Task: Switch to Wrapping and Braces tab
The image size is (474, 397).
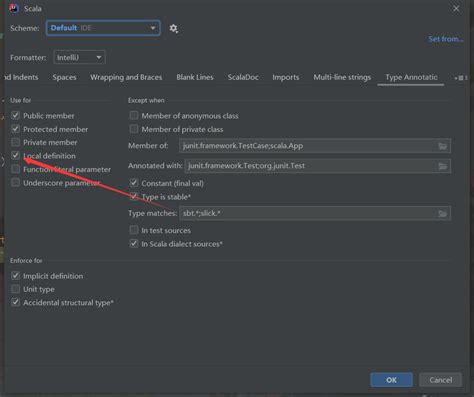Action: pyautogui.click(x=126, y=77)
